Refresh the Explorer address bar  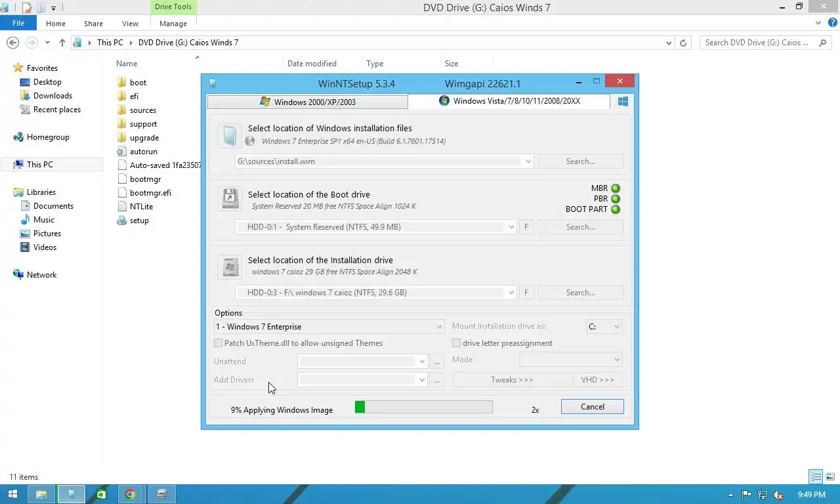pyautogui.click(x=683, y=43)
